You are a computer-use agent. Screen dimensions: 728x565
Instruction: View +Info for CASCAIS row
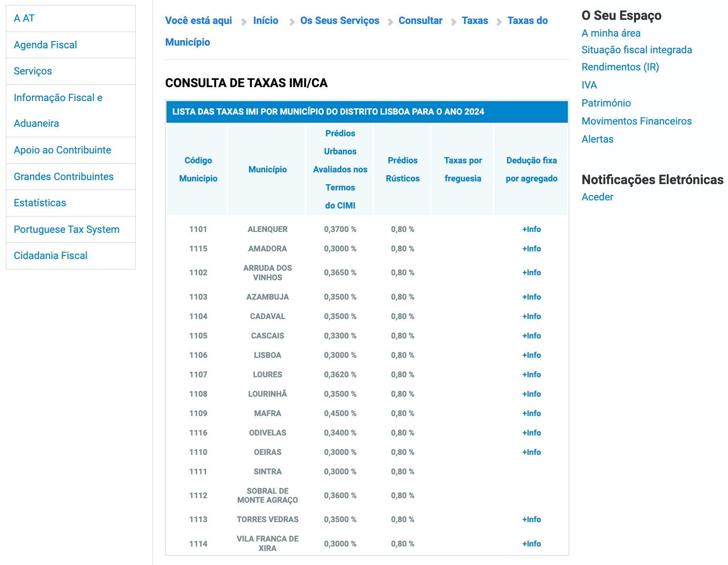pyautogui.click(x=531, y=336)
